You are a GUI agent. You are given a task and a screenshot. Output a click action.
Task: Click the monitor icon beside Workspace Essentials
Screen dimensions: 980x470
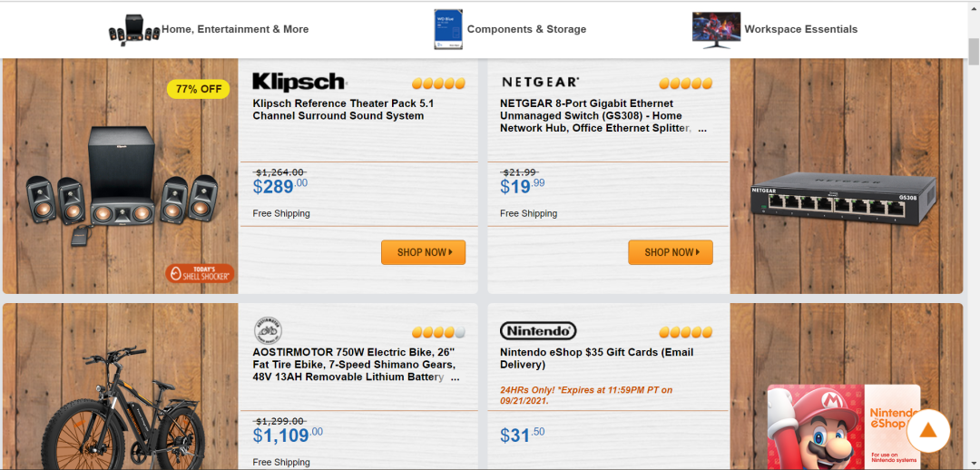(716, 29)
